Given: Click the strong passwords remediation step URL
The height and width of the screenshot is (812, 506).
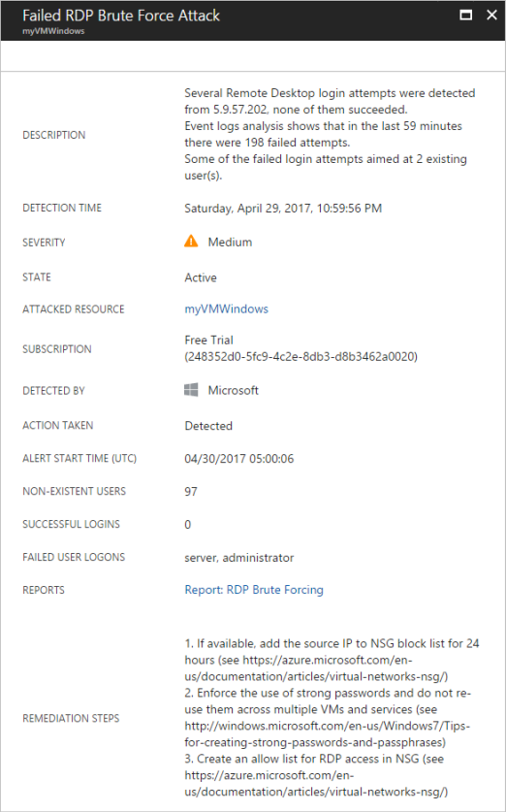Looking at the screenshot, I should [x=327, y=733].
